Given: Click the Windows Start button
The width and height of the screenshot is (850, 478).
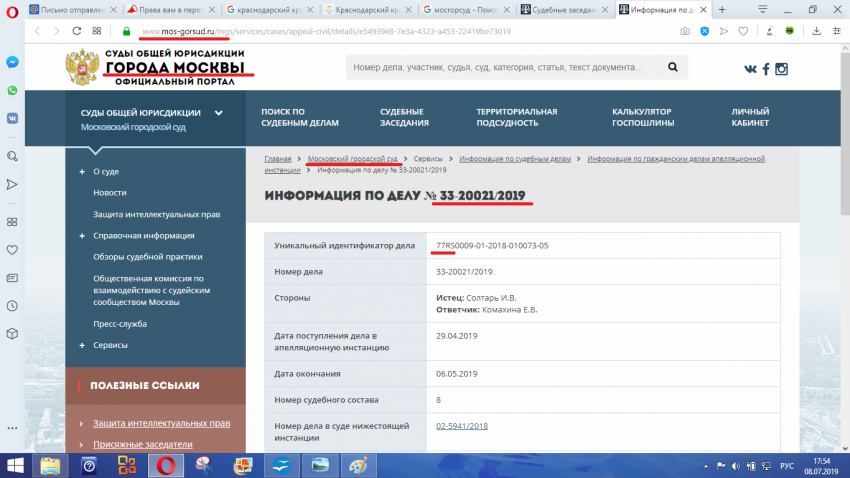Looking at the screenshot, I should pyautogui.click(x=17, y=464).
